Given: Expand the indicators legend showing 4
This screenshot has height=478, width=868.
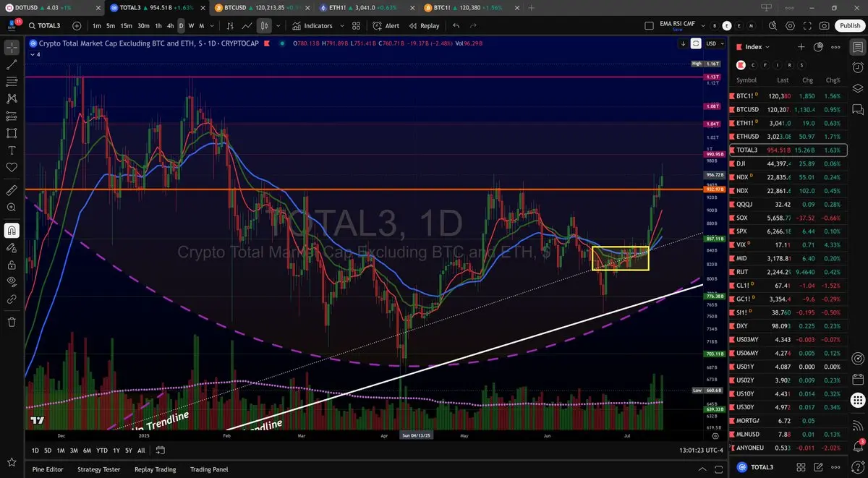Looking at the screenshot, I should pos(35,54).
